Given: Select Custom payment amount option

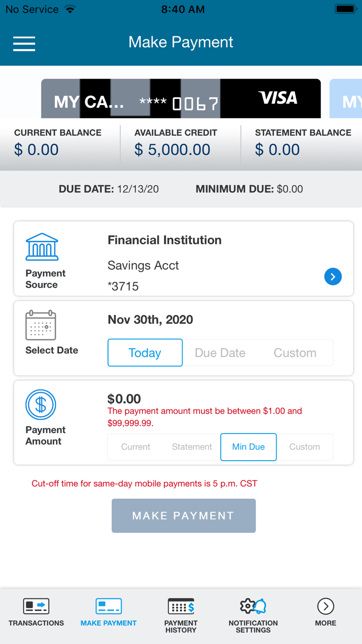Looking at the screenshot, I should pos(305,447).
